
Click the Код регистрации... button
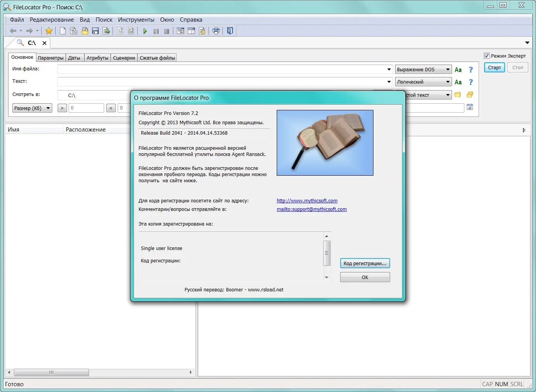pos(365,263)
